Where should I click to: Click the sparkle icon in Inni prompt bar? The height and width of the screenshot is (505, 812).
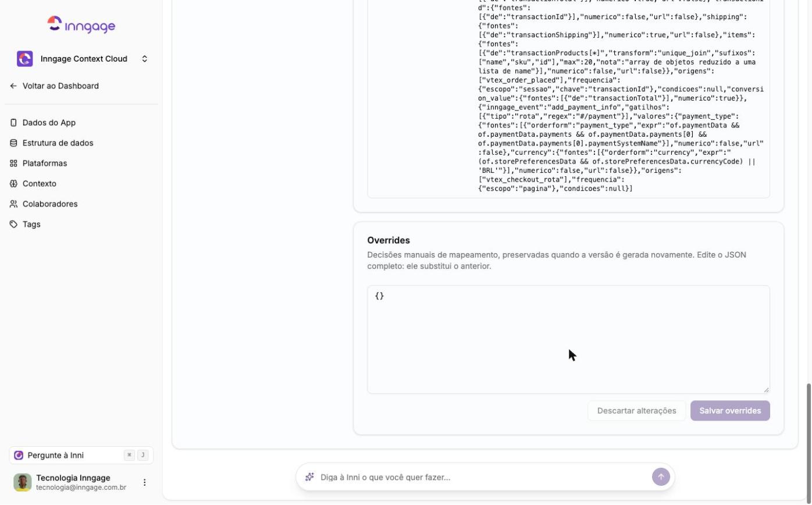coord(309,477)
